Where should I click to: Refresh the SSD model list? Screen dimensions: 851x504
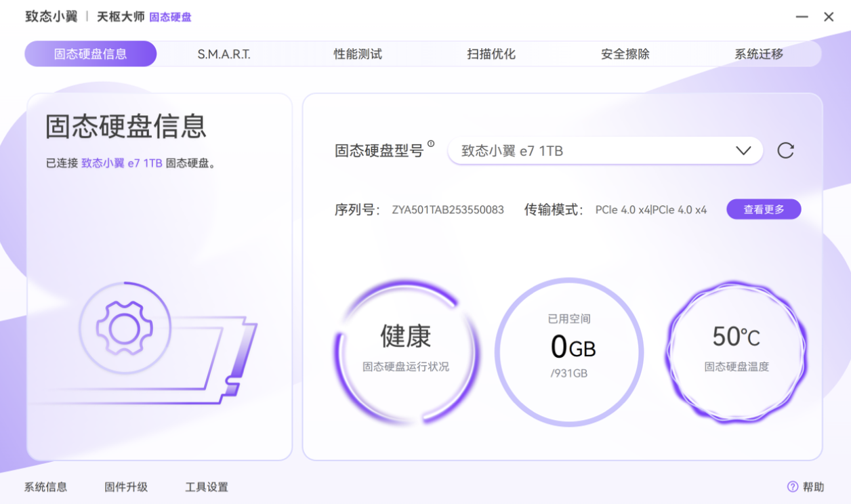pos(785,150)
